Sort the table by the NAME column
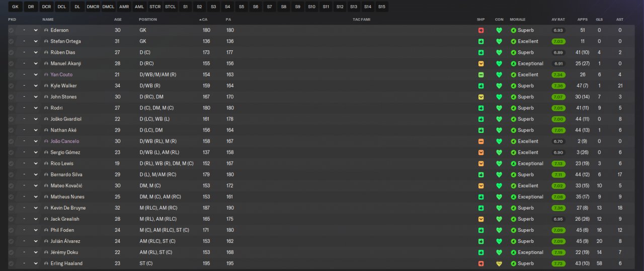644x271 pixels. coord(48,19)
